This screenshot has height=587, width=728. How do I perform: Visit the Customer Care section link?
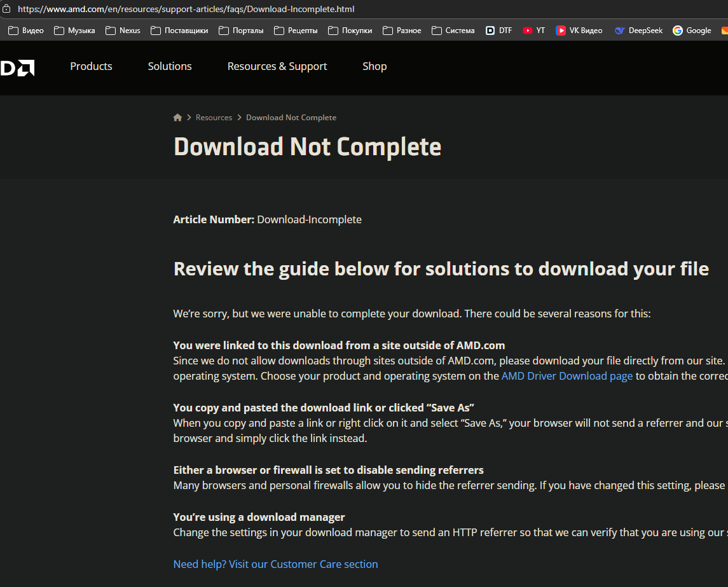(x=275, y=564)
